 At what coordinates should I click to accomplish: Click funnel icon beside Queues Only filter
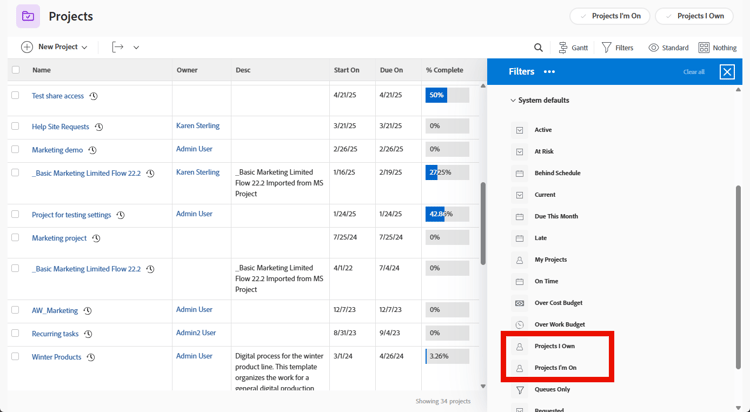(x=519, y=390)
